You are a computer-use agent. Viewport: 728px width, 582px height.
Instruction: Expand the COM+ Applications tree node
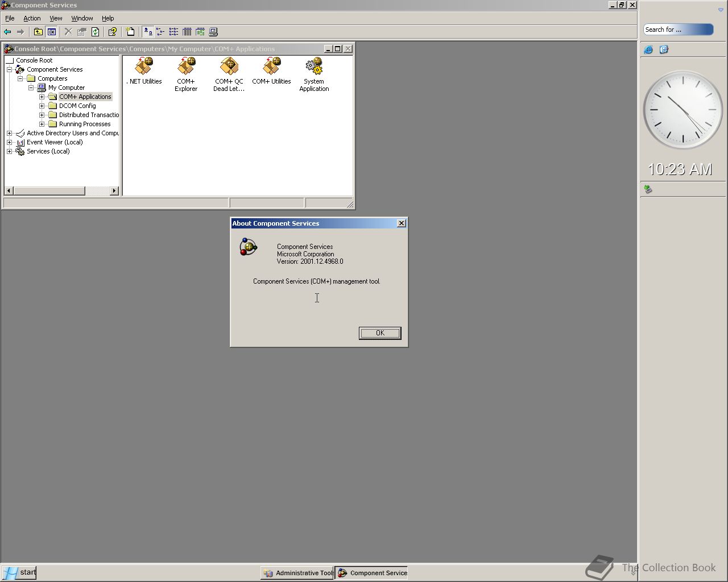click(42, 97)
